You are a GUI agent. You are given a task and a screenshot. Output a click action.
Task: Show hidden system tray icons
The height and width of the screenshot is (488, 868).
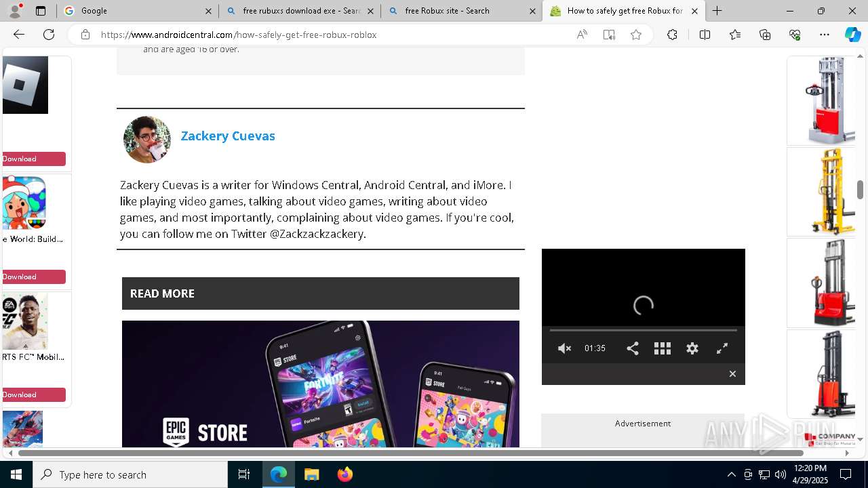click(731, 474)
